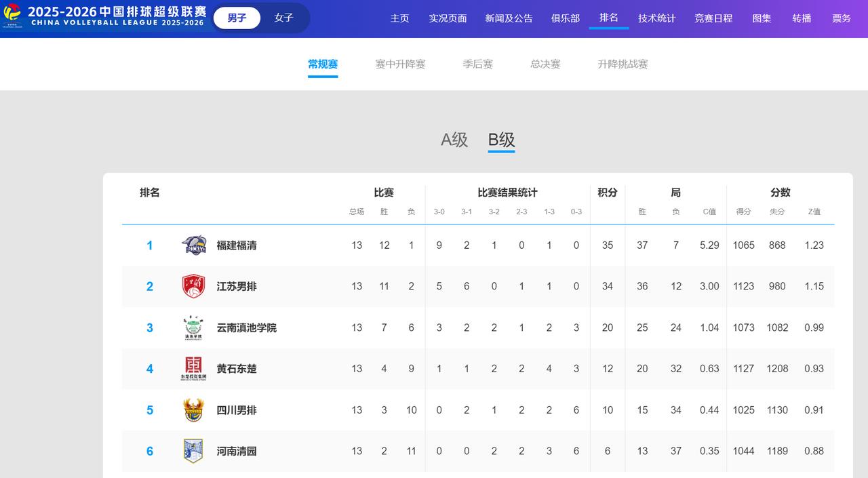Open 黄石东楚 team name

coord(237,369)
